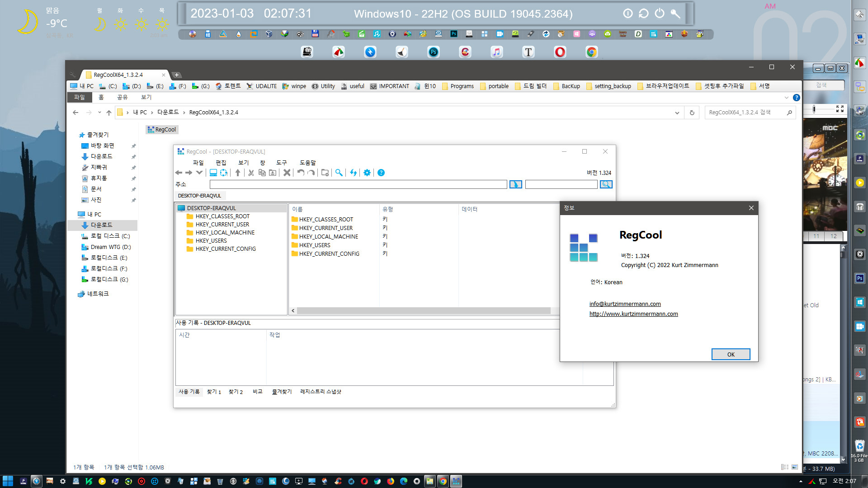This screenshot has width=868, height=488.
Task: Switch to the 찾기 1 tab
Action: coord(214,392)
